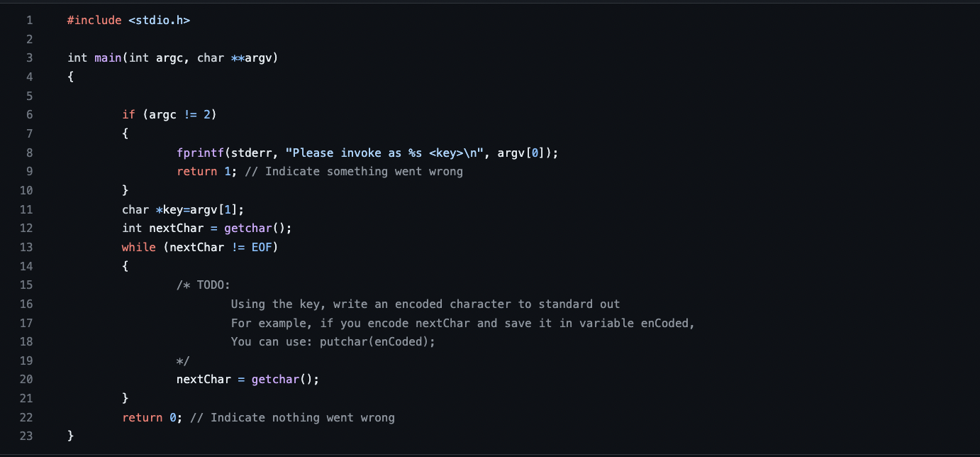The width and height of the screenshot is (980, 457).
Task: Click line number 23
Action: pos(26,436)
